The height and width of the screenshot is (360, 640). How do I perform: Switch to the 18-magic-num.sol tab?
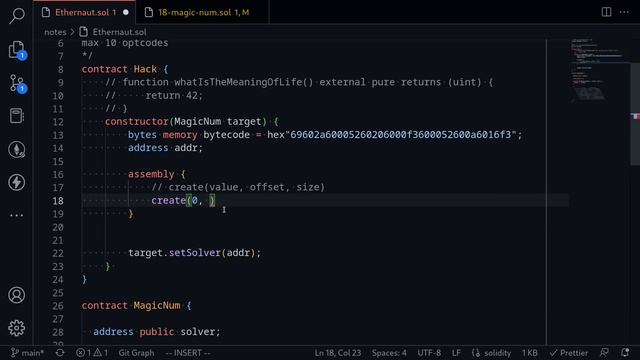click(x=202, y=12)
